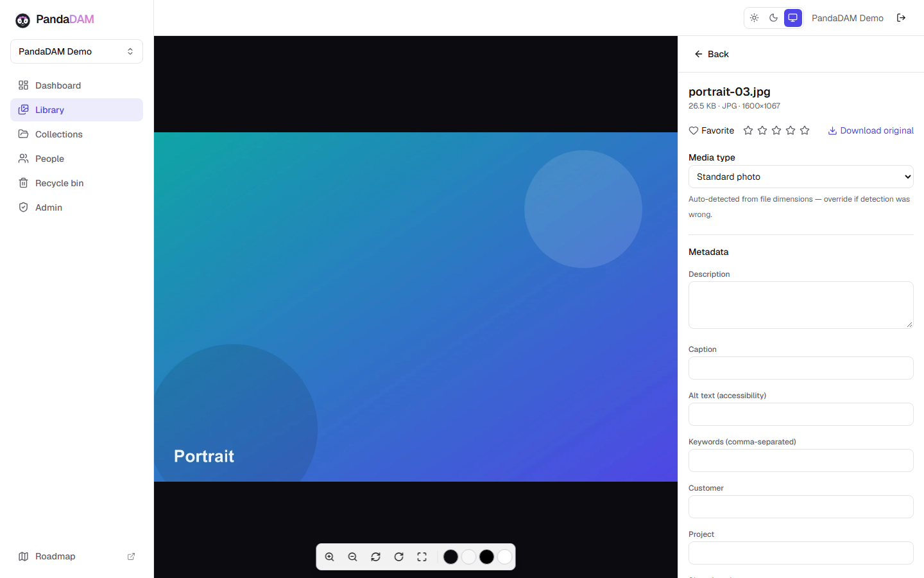The width and height of the screenshot is (924, 578).
Task: Select the pure black preview background swatch
Action: click(x=487, y=557)
